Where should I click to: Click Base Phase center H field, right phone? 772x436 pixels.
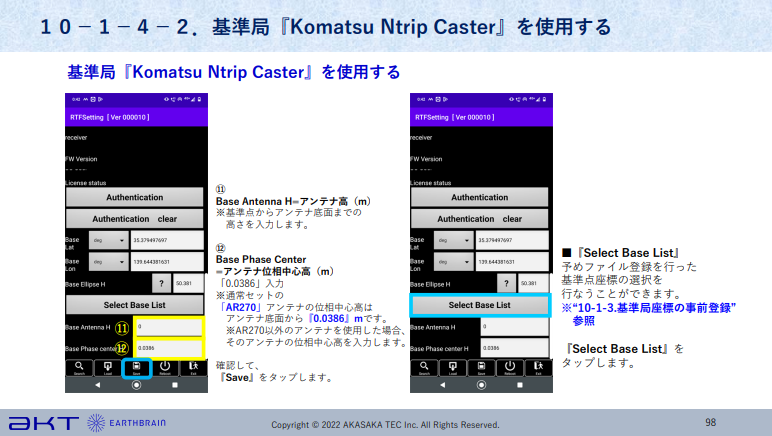point(515,348)
